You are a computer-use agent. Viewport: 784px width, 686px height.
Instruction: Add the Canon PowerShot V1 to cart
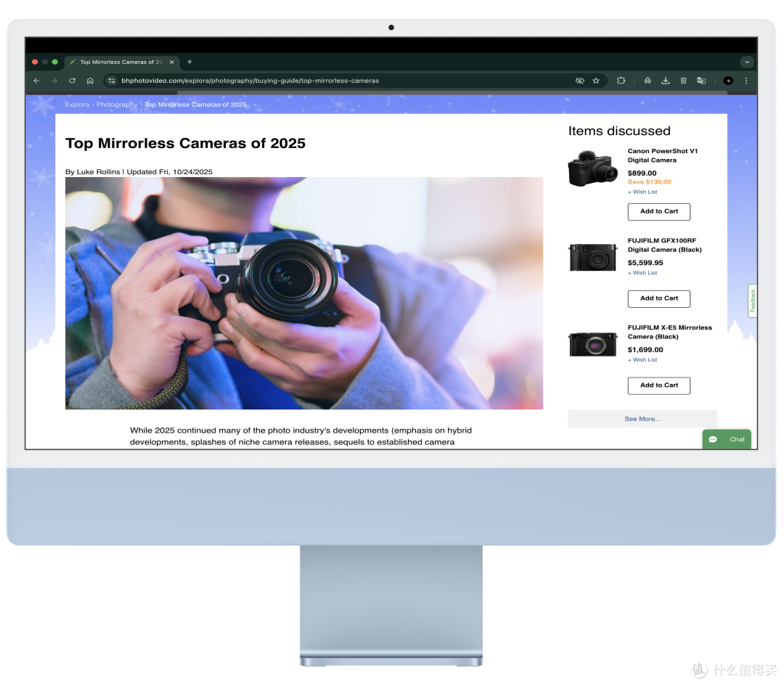coord(659,211)
